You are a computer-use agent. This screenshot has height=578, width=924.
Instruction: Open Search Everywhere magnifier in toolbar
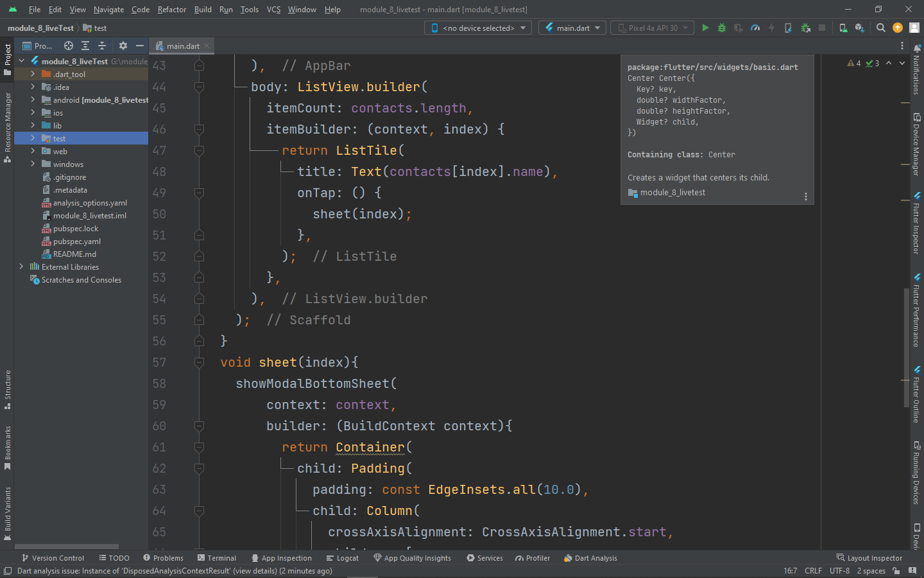coord(880,28)
